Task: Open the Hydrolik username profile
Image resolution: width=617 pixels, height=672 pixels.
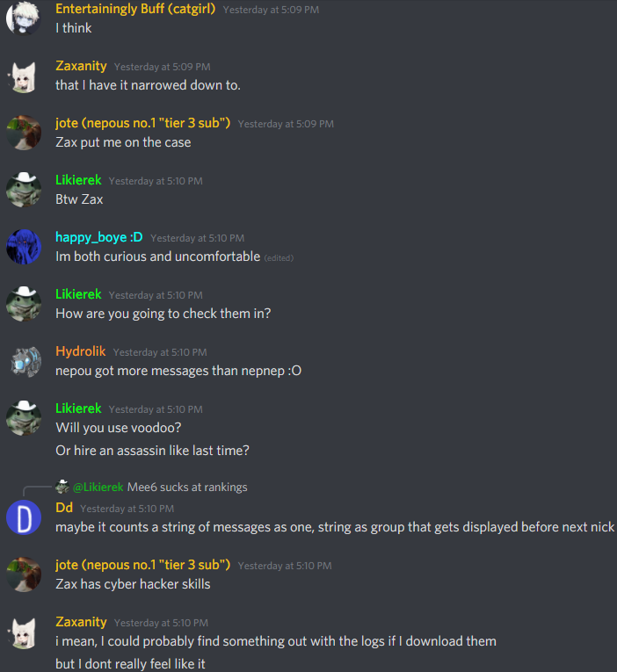Action: point(81,351)
